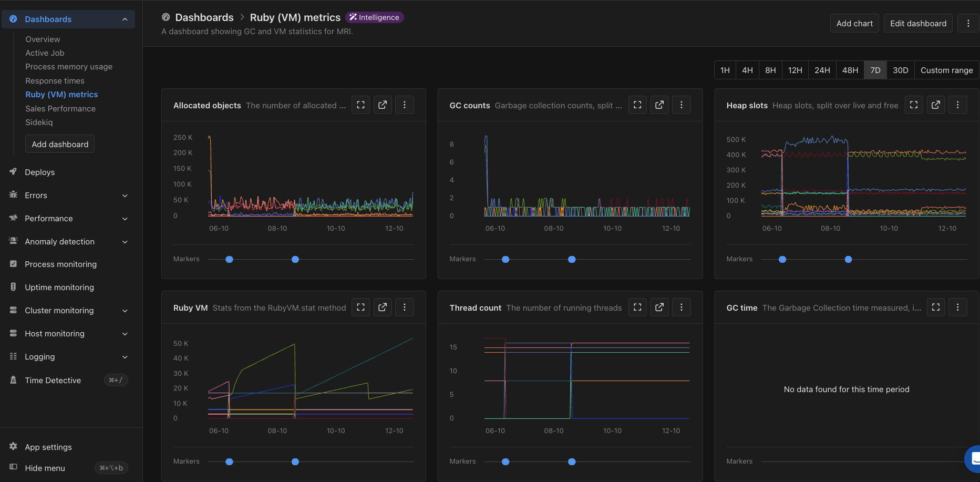Expand Thread count chart to fullscreen
Image resolution: width=980 pixels, height=482 pixels.
pyautogui.click(x=637, y=307)
